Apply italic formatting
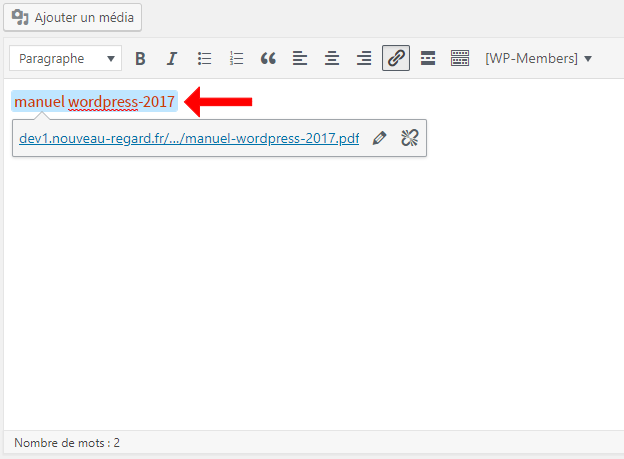Screen dimensions: 624x459 tap(172, 59)
